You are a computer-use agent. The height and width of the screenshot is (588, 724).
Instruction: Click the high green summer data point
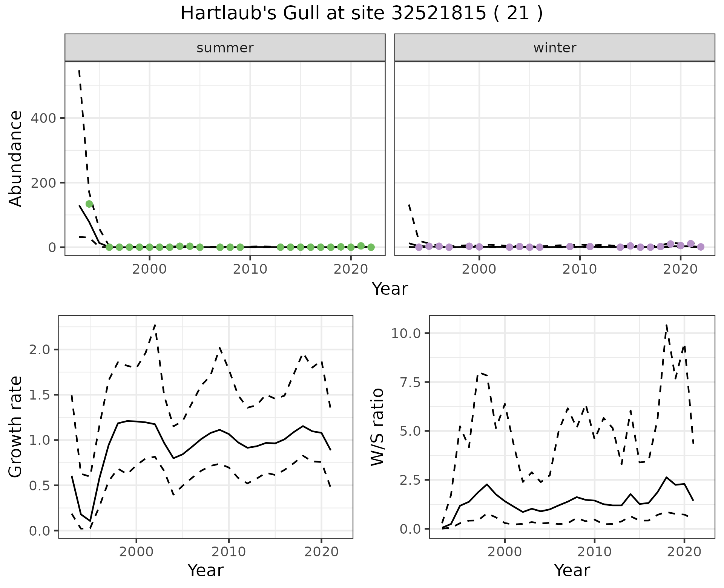pyautogui.click(x=89, y=204)
